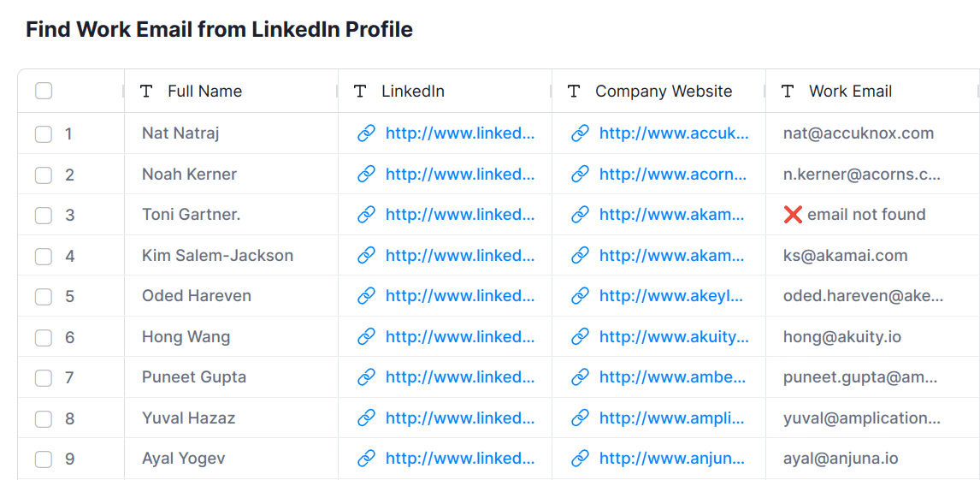Toggle the select-all checkbox in the table header
The width and height of the screenshot is (980, 480).
coord(44,92)
